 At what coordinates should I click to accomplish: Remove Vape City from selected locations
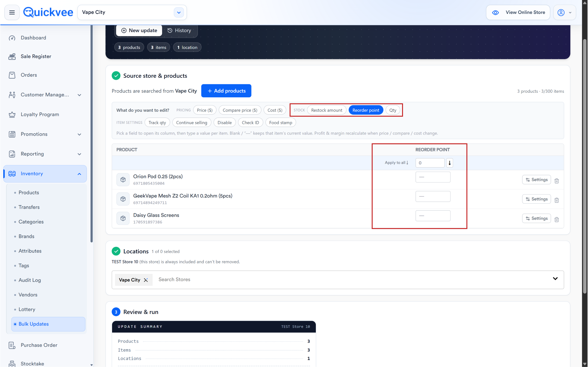point(146,280)
